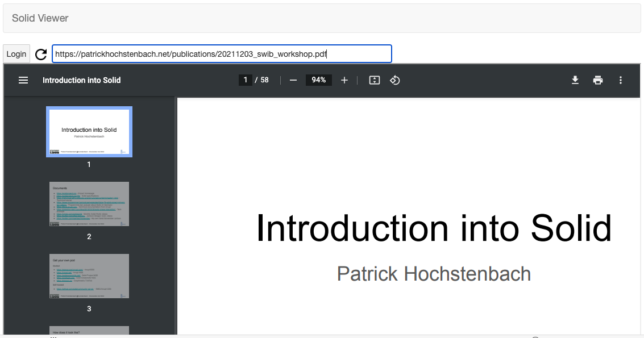Click the total page count 58
The height and width of the screenshot is (338, 644).
264,80
